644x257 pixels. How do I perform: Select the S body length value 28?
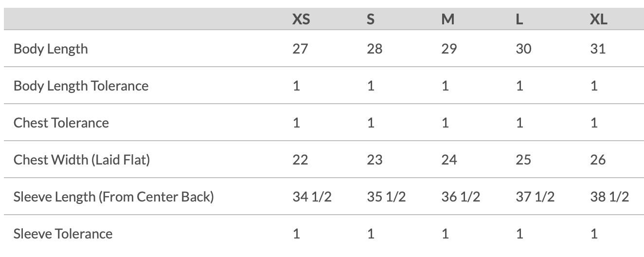(375, 49)
